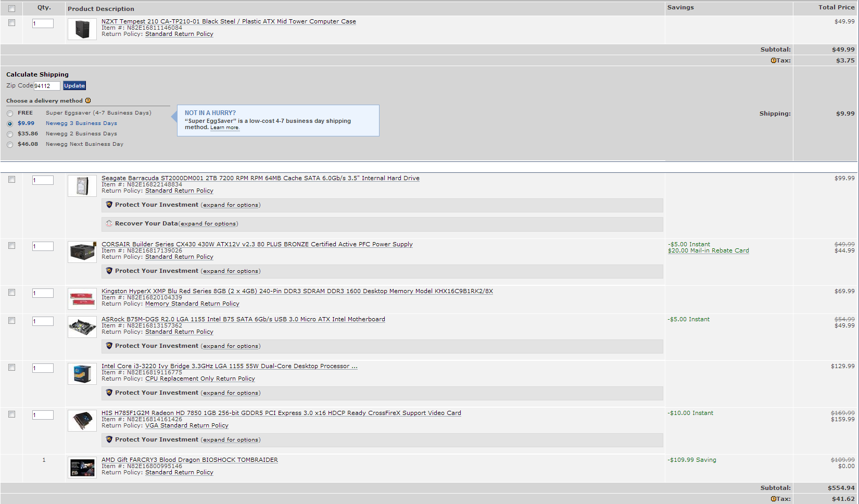Open the $20.00 Mail-in Rebate Card link

click(709, 250)
